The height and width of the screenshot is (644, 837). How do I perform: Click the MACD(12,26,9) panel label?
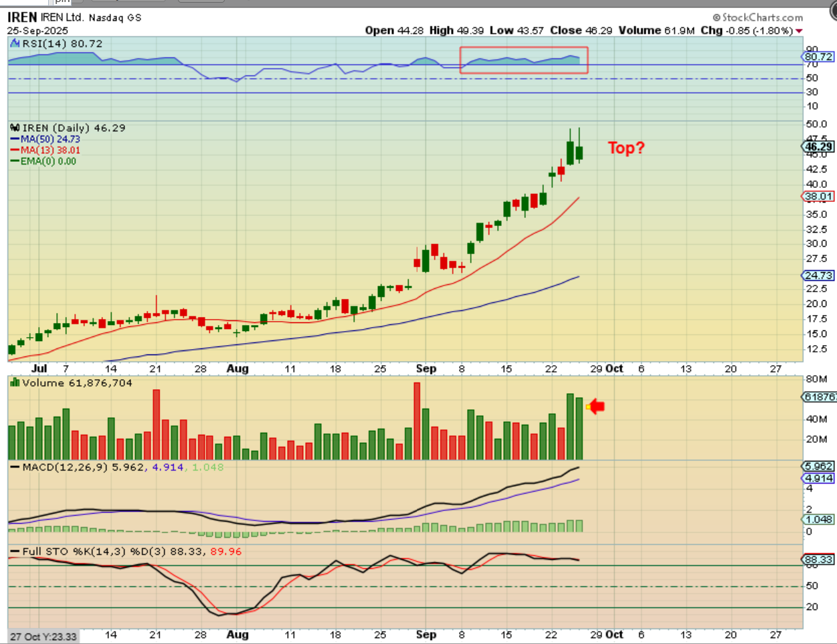click(x=66, y=467)
